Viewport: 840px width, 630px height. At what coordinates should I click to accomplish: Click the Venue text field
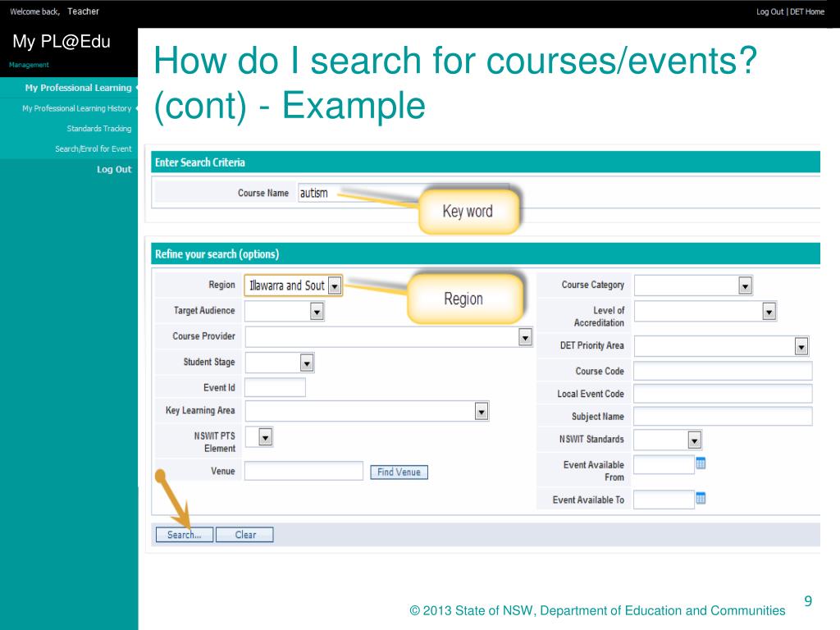304,471
